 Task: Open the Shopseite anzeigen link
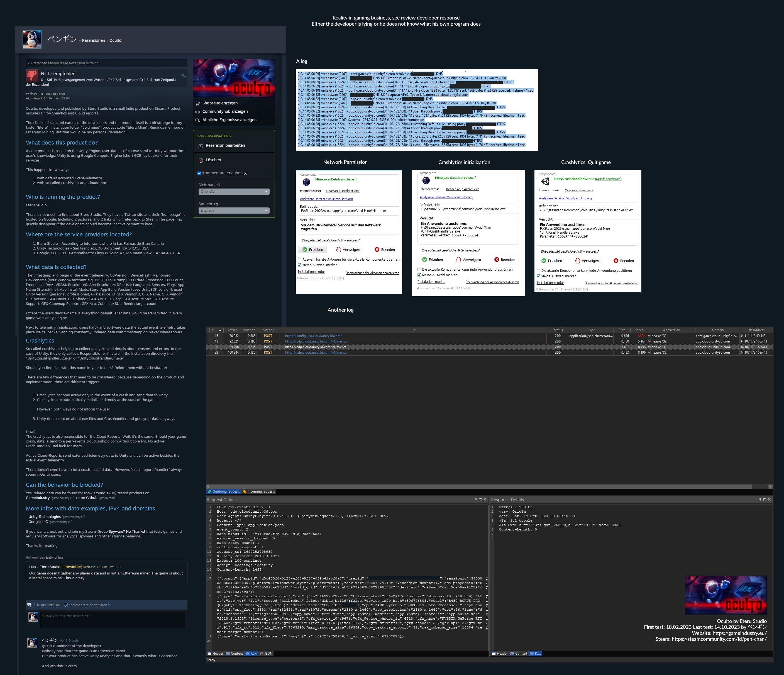coord(220,103)
